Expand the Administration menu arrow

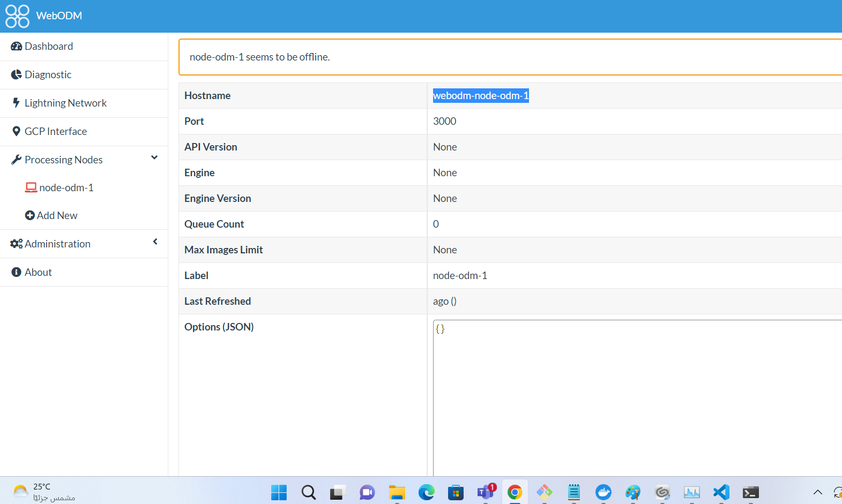coord(155,242)
